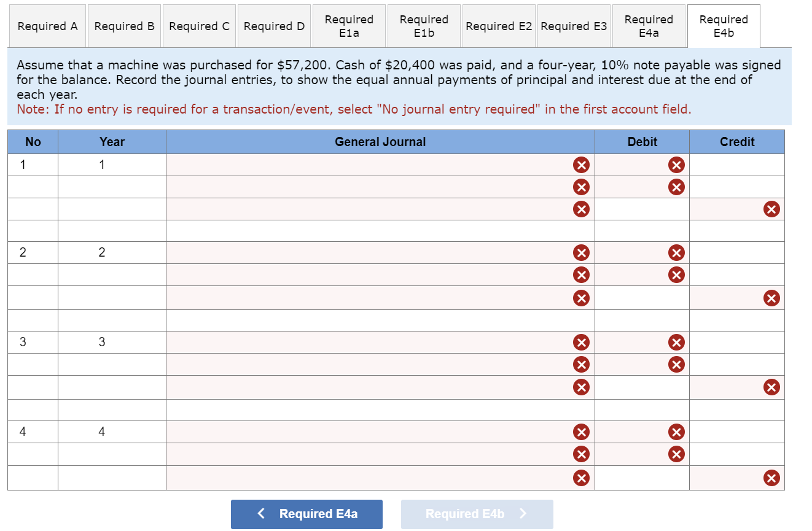
Task: Clear the credit amount in Year 2
Action: point(772,298)
